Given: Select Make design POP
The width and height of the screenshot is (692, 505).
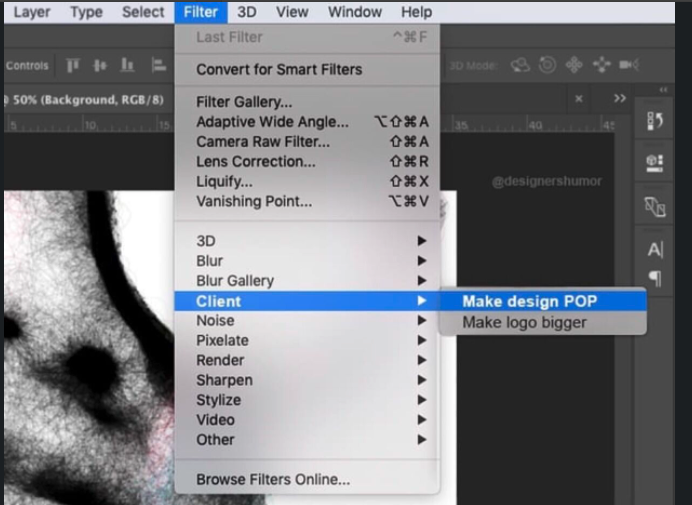Looking at the screenshot, I should click(x=529, y=301).
